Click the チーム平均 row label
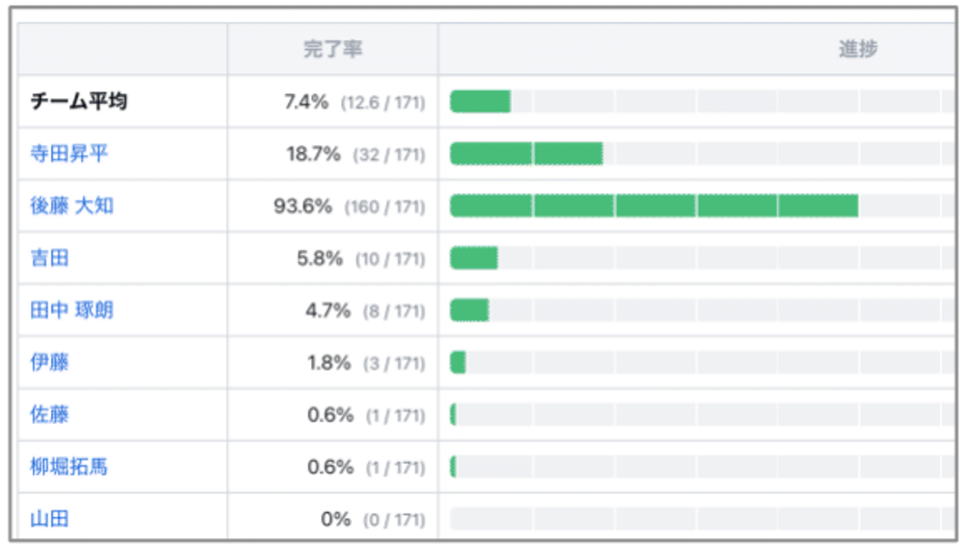 [79, 102]
